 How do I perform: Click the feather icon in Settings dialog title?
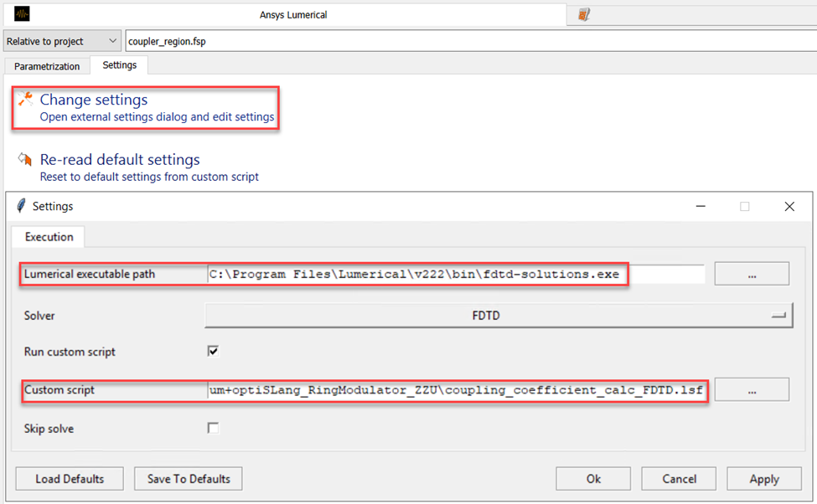(21, 206)
